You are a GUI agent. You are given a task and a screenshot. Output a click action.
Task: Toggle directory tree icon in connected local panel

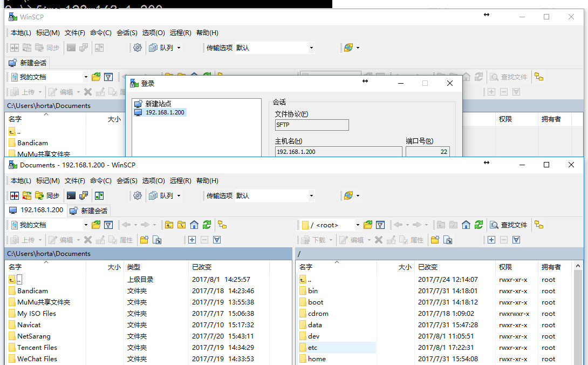(222, 225)
